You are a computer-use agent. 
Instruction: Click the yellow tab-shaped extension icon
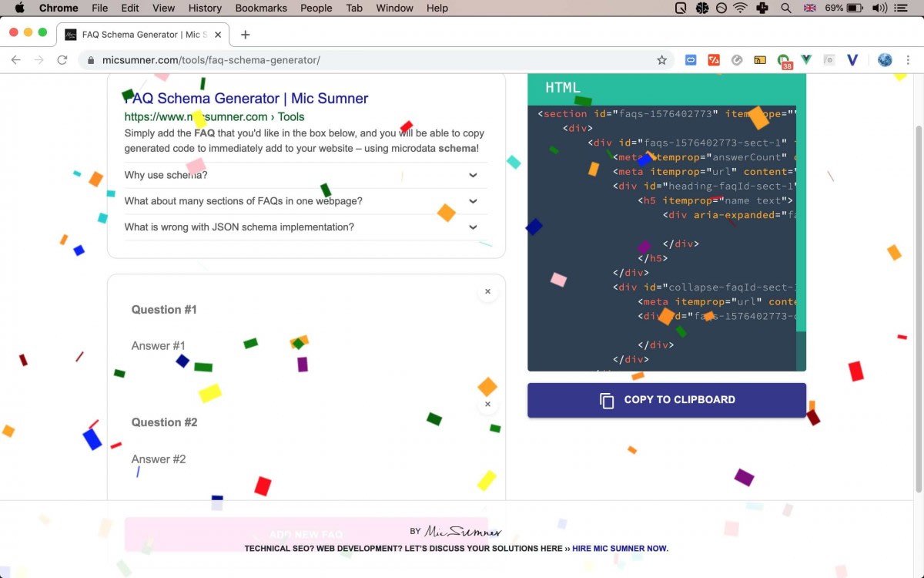pos(760,60)
